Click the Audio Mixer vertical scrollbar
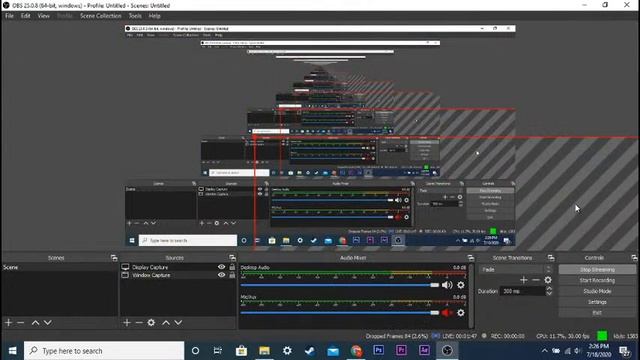Image resolution: width=640 pixels, height=360 pixels. pyautogui.click(x=471, y=296)
